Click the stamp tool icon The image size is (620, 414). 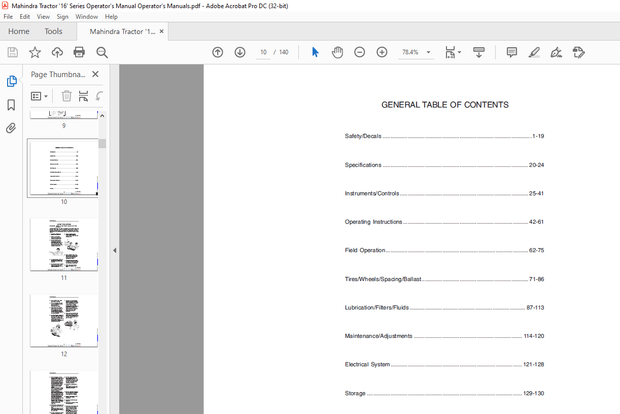click(x=578, y=52)
